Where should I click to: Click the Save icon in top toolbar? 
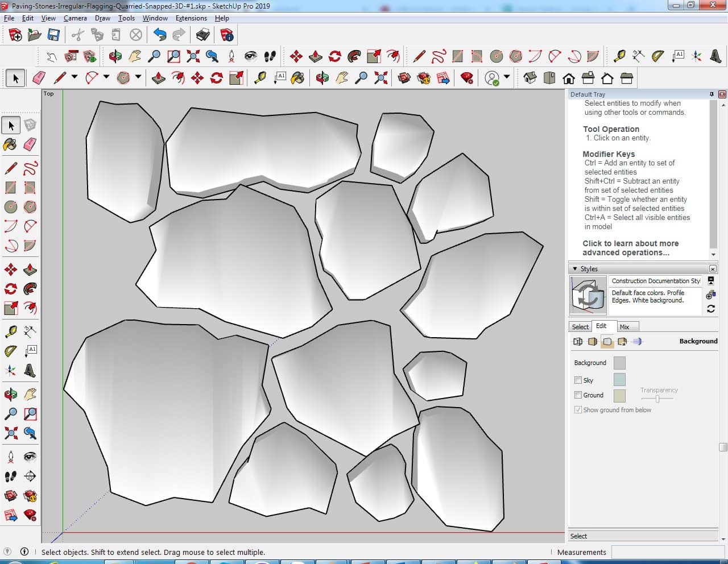pos(53,35)
